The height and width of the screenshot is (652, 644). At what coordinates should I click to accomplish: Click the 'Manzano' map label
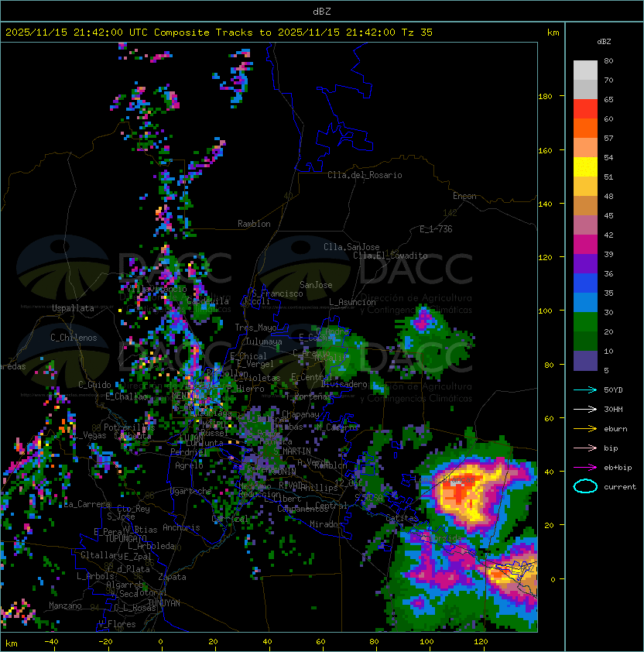[65, 606]
